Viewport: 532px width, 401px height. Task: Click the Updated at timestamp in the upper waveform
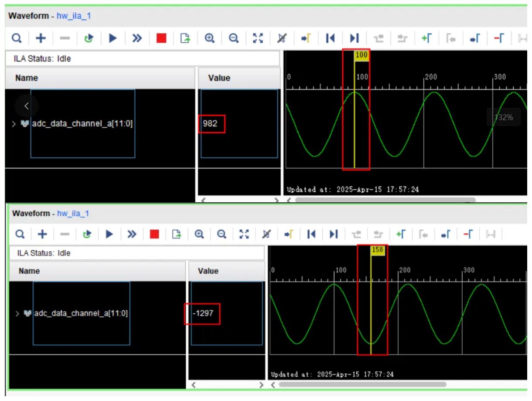click(353, 190)
